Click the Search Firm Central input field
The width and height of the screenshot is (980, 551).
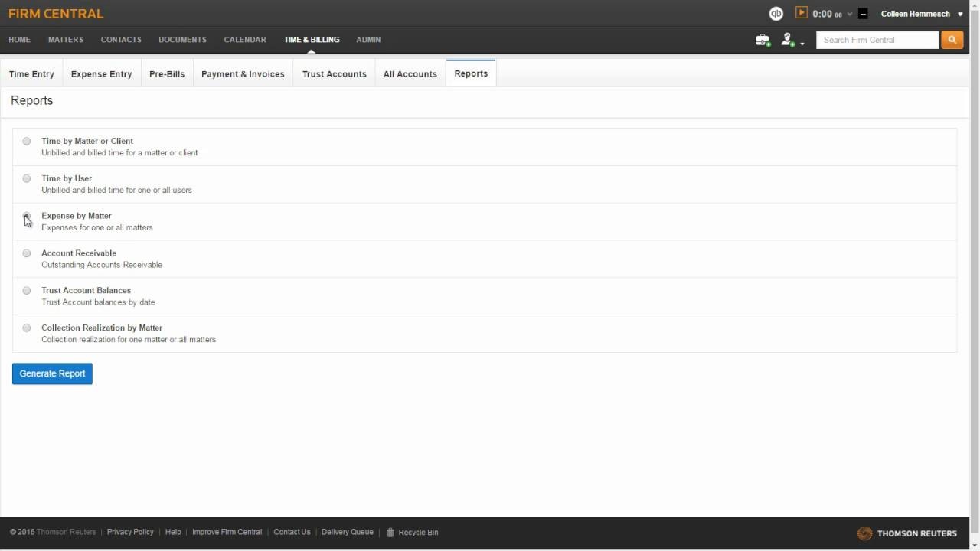[877, 40]
